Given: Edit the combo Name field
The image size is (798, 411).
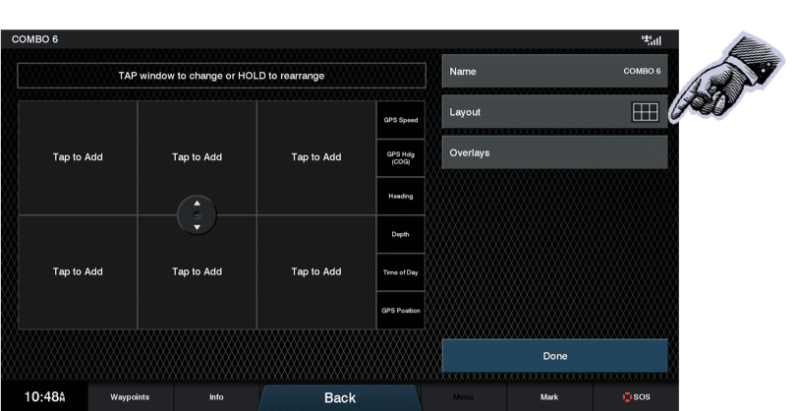Looking at the screenshot, I should (x=554, y=71).
